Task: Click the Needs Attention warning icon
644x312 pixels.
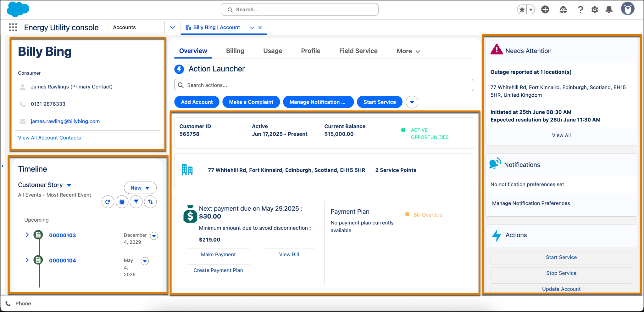Action: tap(497, 49)
